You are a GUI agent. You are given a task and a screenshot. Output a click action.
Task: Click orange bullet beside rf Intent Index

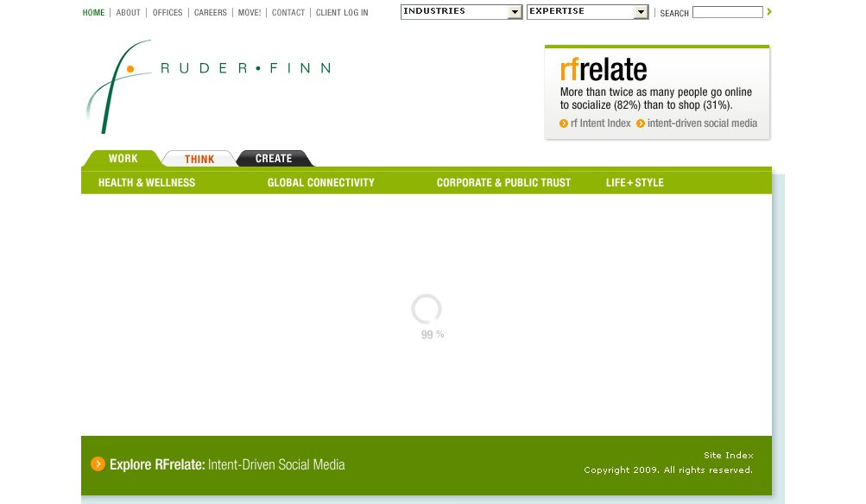[x=563, y=123]
